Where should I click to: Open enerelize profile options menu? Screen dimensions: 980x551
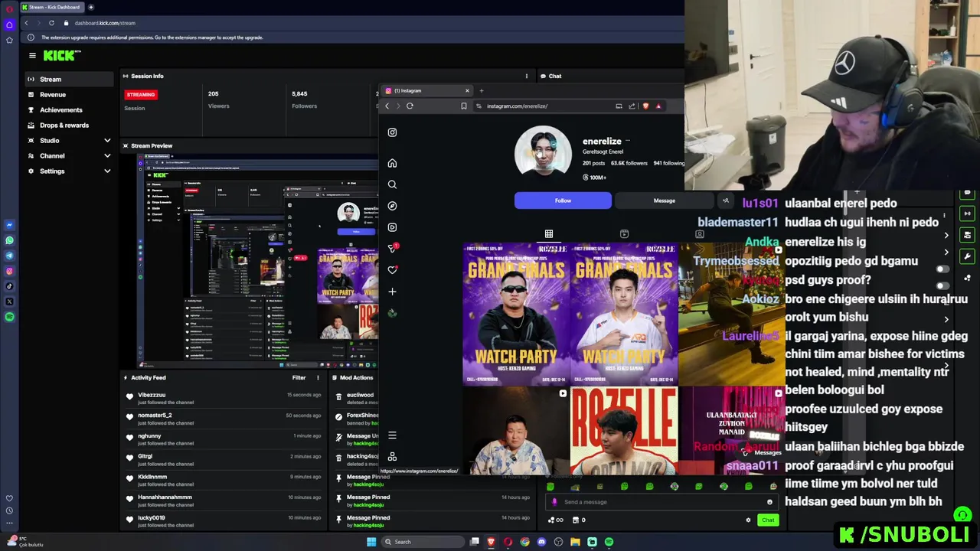click(628, 141)
